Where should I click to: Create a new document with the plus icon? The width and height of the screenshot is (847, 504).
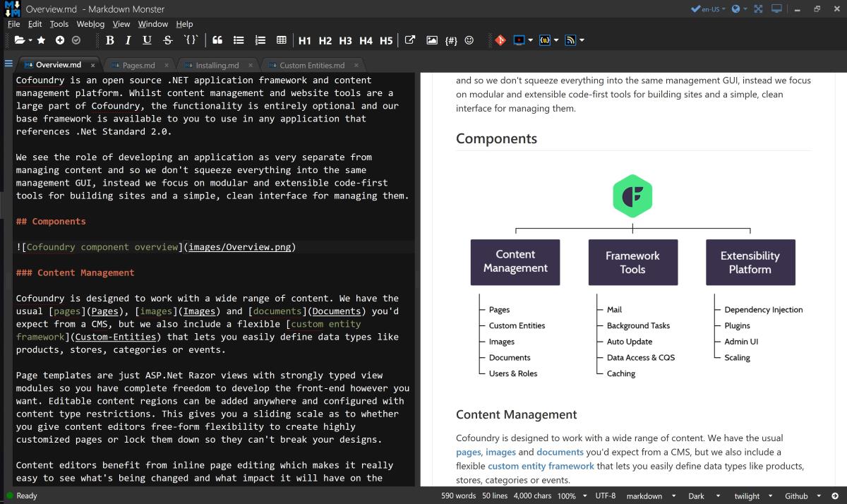60,40
